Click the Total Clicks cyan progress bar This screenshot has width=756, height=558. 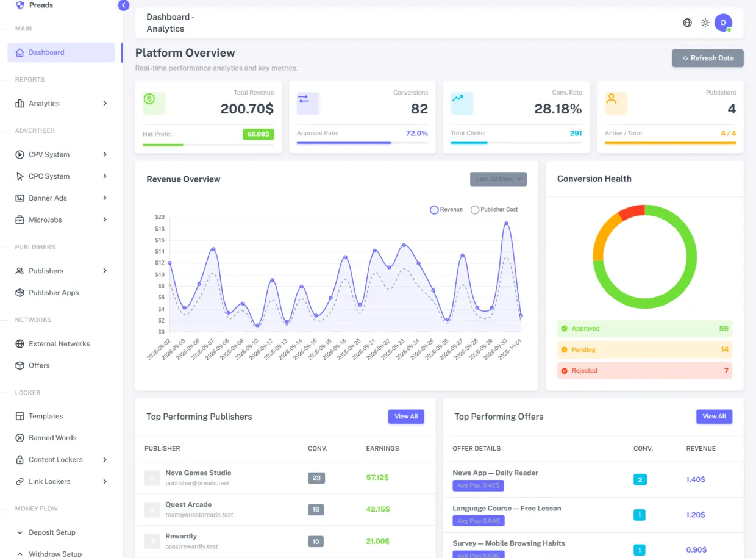click(x=469, y=143)
